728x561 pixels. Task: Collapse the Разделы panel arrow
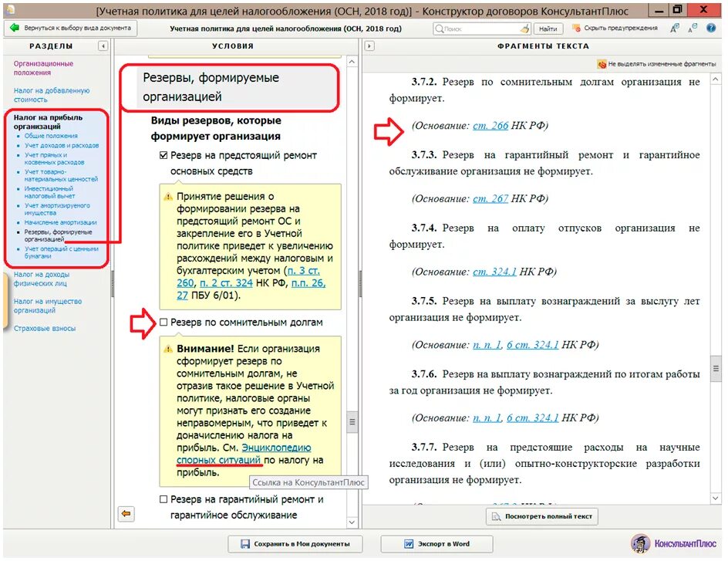(x=103, y=46)
